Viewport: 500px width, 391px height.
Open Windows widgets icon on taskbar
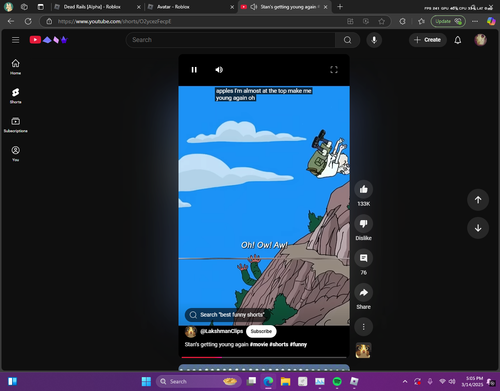[12, 381]
